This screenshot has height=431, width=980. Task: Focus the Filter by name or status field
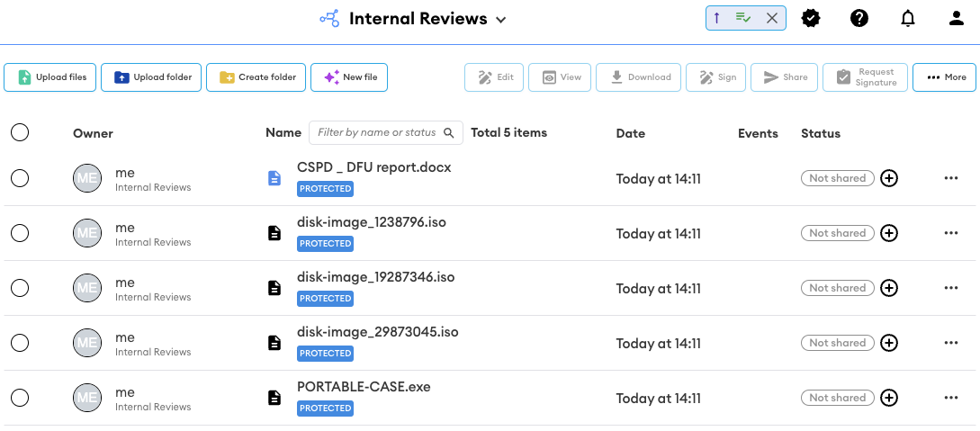click(386, 132)
